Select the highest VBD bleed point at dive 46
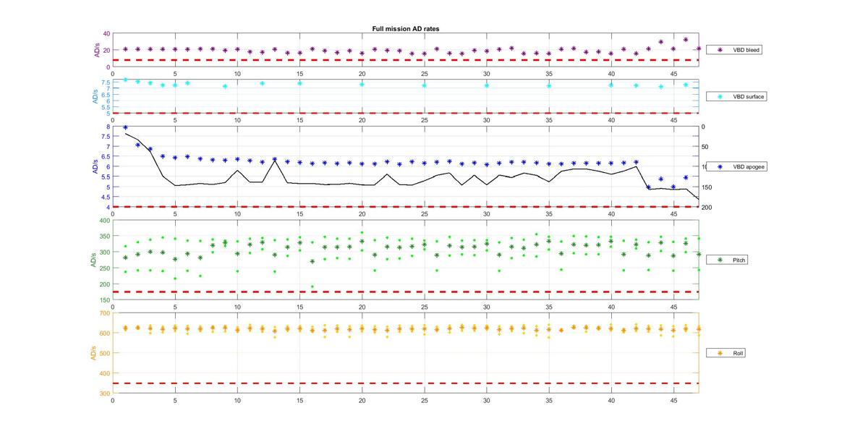The height and width of the screenshot is (442, 868). click(686, 40)
